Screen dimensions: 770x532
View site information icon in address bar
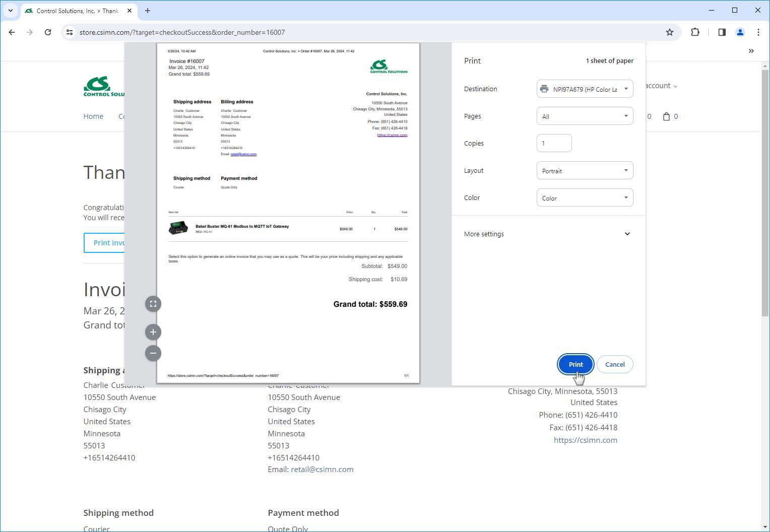[x=70, y=32]
